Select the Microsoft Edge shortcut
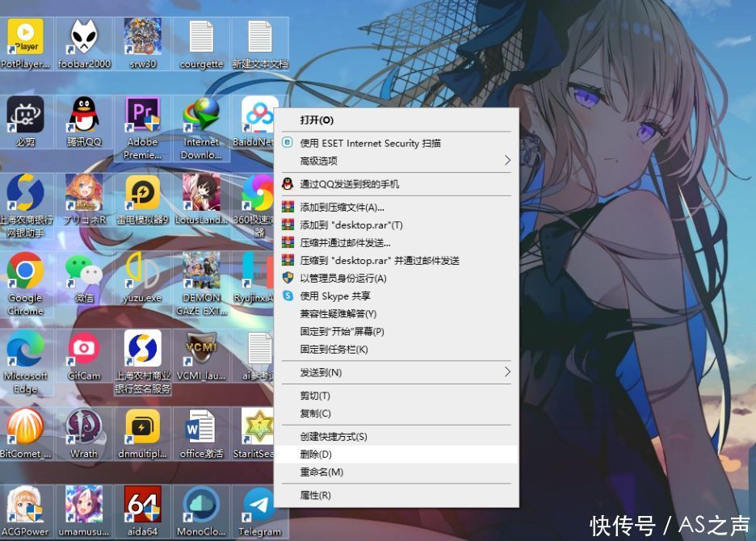Image resolution: width=756 pixels, height=541 pixels. pos(26,363)
